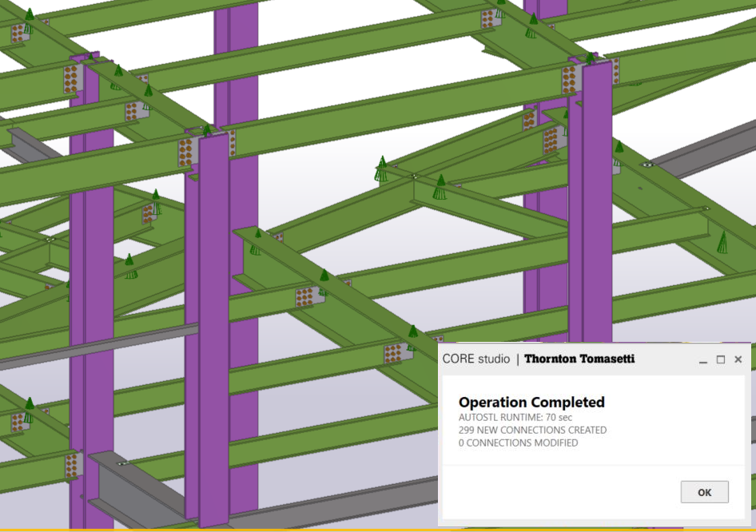Click the "0 CONNECTIONS MODIFIED" line

[518, 443]
